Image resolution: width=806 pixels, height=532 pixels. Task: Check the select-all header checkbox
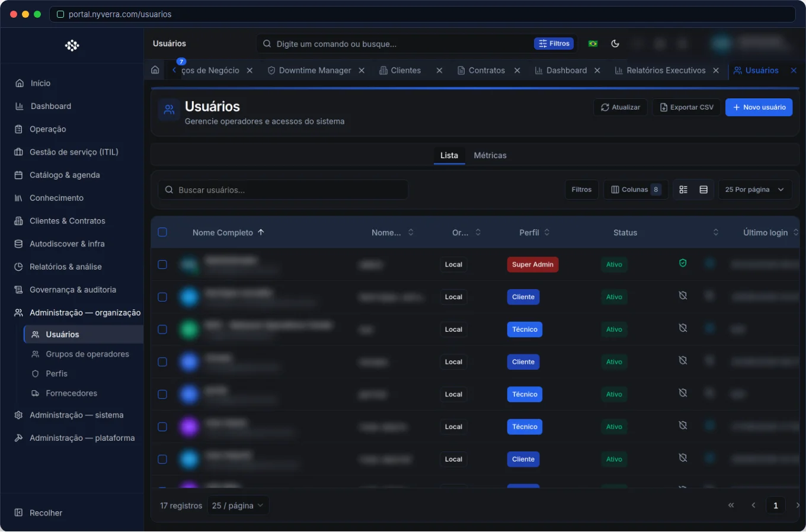pos(162,232)
